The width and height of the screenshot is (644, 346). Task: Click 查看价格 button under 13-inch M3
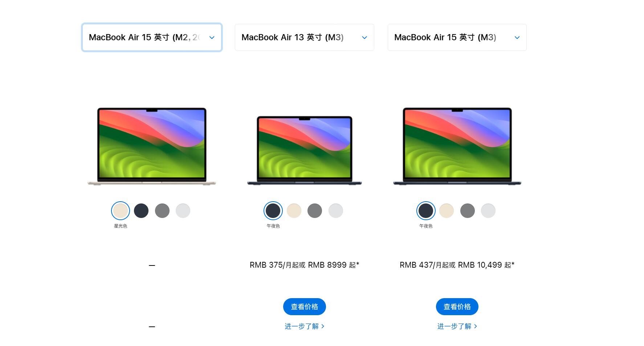304,307
